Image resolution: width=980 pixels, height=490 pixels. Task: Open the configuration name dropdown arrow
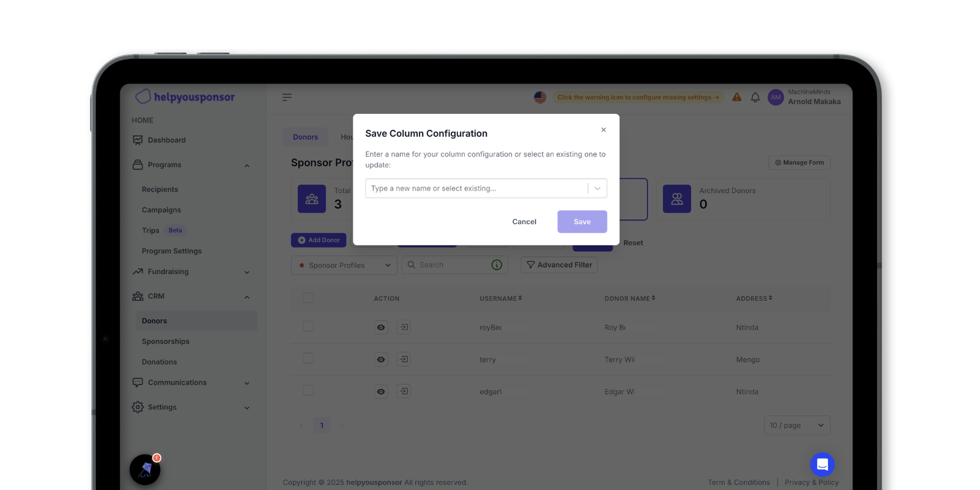(597, 189)
